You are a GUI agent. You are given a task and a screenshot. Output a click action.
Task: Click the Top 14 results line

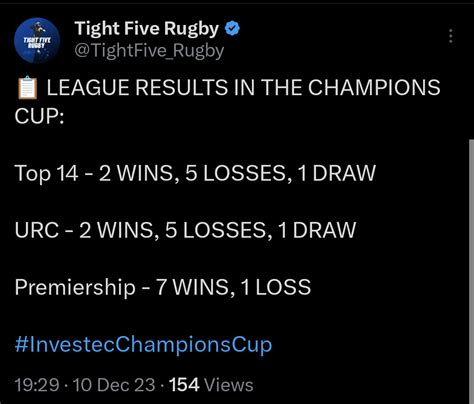(195, 173)
